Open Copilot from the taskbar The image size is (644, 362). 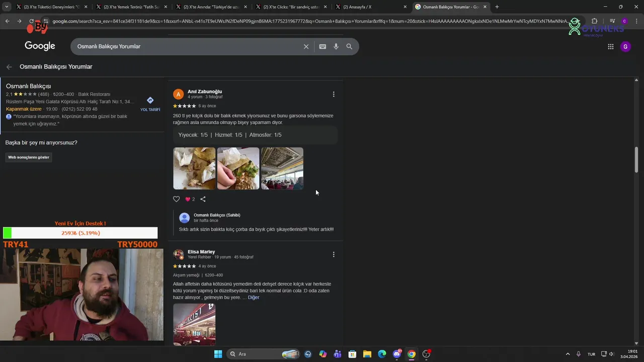pyautogui.click(x=323, y=354)
